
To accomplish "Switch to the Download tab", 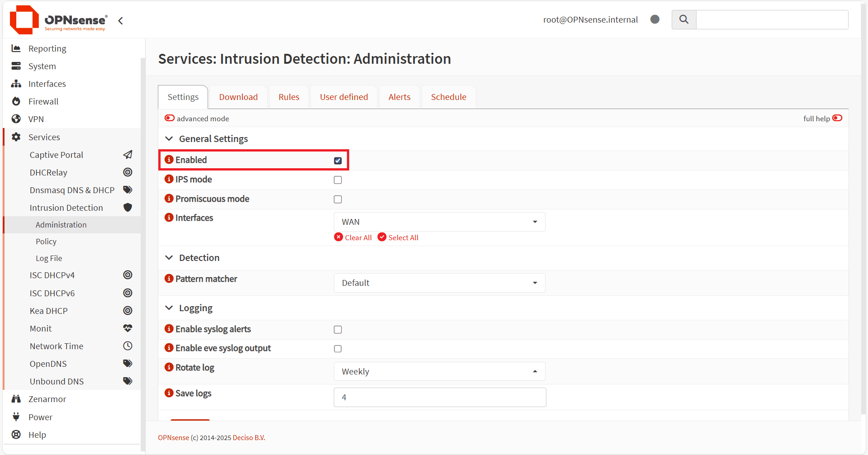I will [x=238, y=97].
